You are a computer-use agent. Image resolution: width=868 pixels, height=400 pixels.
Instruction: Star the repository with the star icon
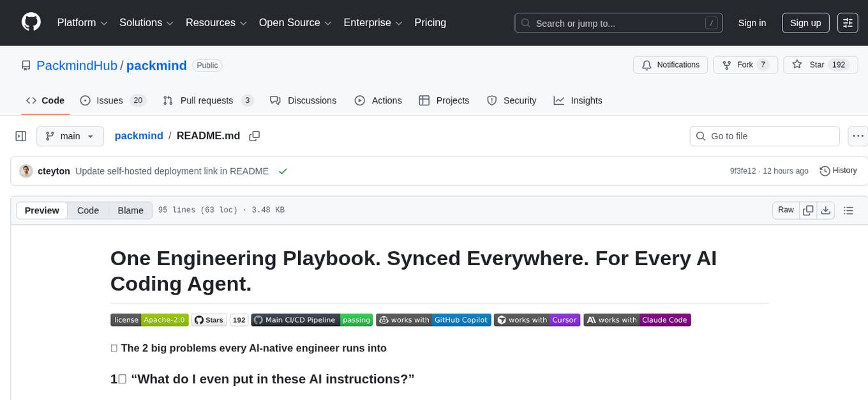(797, 65)
